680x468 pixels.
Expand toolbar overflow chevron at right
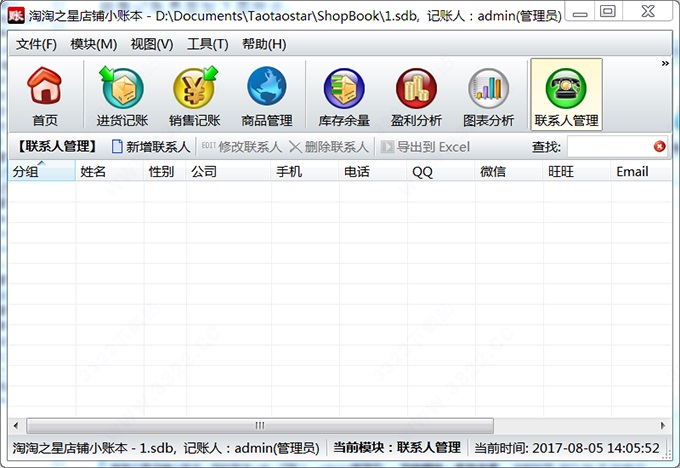click(x=665, y=64)
